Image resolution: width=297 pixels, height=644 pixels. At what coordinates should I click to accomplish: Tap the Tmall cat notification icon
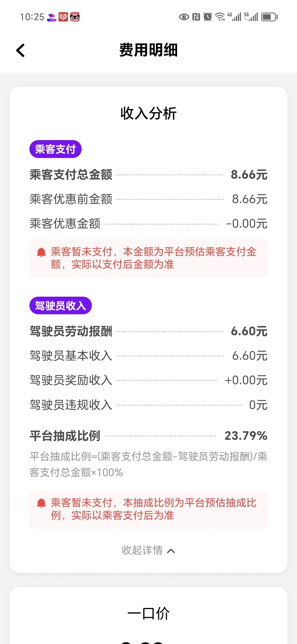pos(75,17)
